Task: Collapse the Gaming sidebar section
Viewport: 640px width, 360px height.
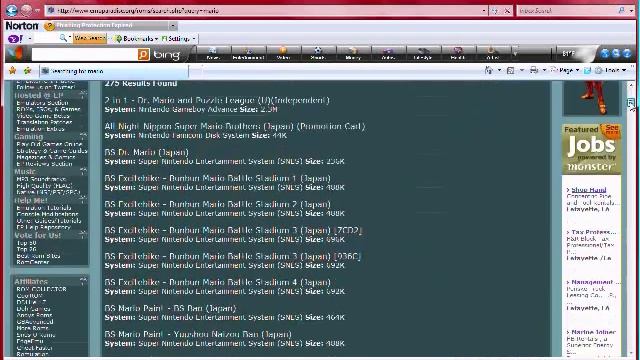Action: click(83, 136)
